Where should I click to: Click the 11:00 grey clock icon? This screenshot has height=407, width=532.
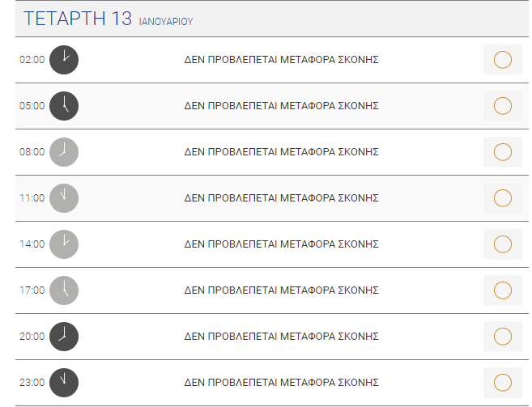click(x=64, y=198)
